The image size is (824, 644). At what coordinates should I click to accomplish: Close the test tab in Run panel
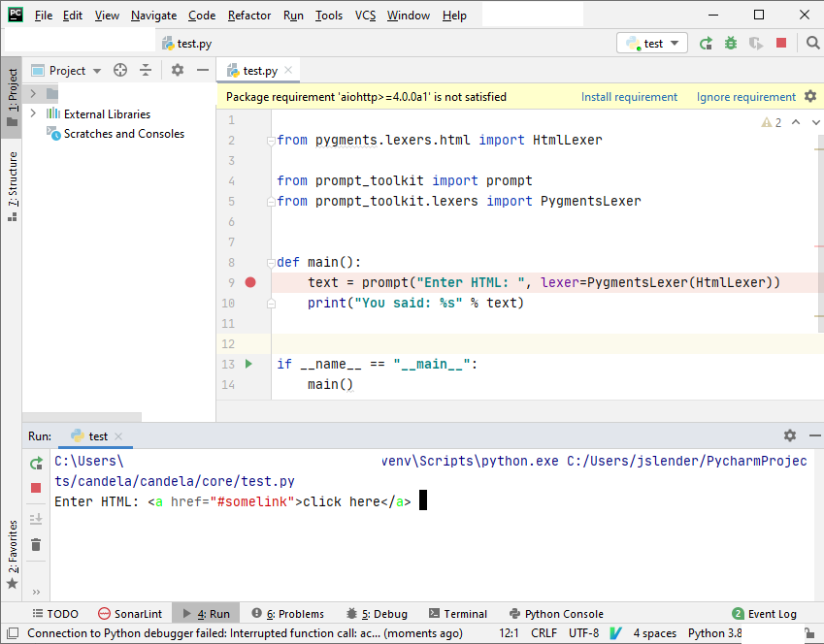pos(118,436)
